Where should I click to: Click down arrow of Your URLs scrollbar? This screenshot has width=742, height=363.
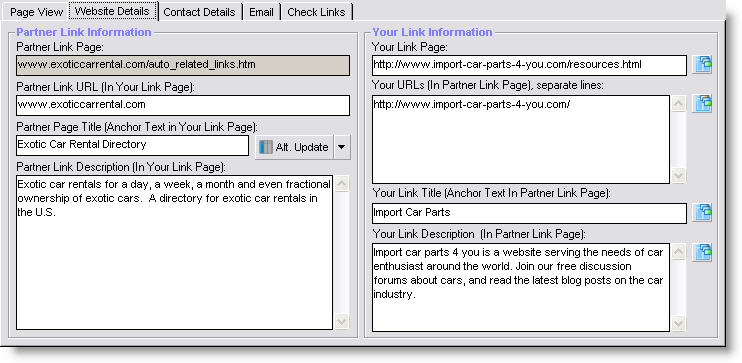679,176
